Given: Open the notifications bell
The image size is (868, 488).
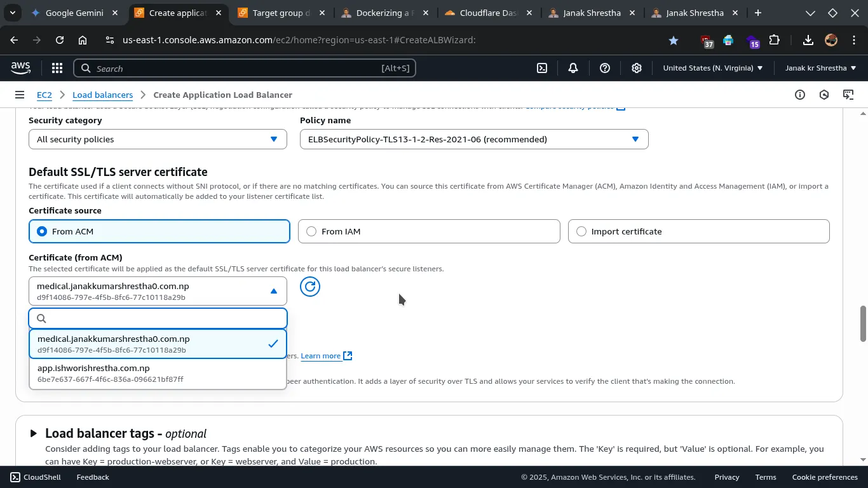Looking at the screenshot, I should point(573,69).
